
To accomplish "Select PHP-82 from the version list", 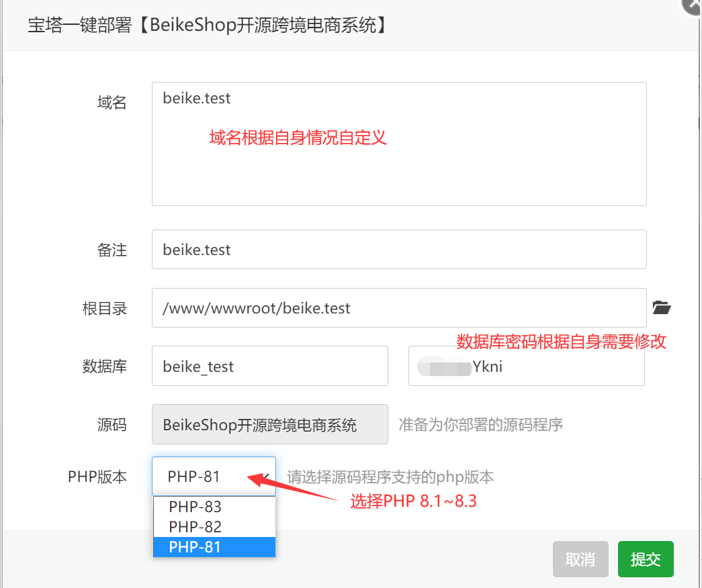I will click(214, 527).
